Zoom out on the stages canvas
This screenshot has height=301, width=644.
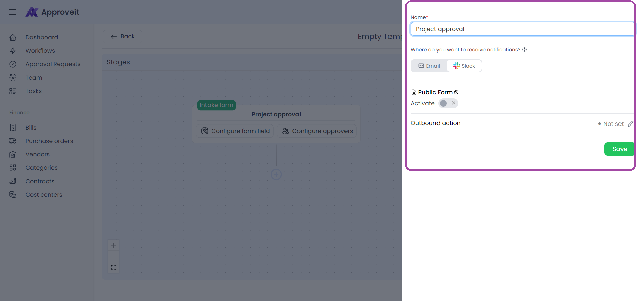coord(113,256)
